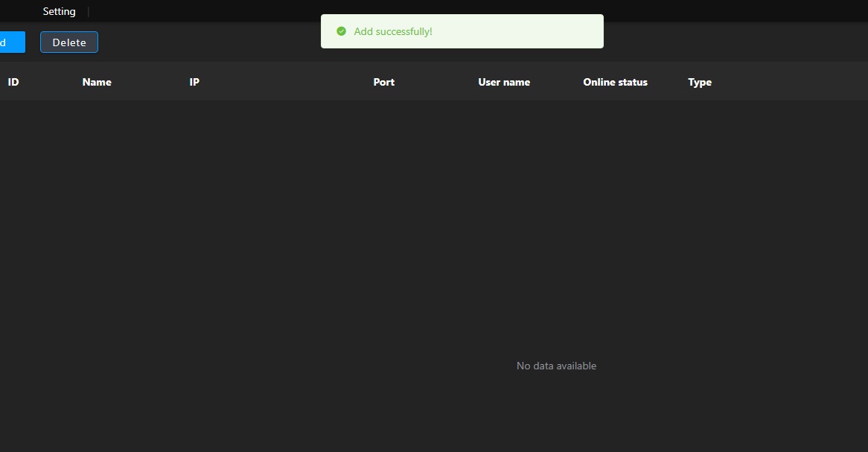868x452 pixels.
Task: Click empty toolbar area right of Delete
Action: pyautogui.click(x=208, y=42)
